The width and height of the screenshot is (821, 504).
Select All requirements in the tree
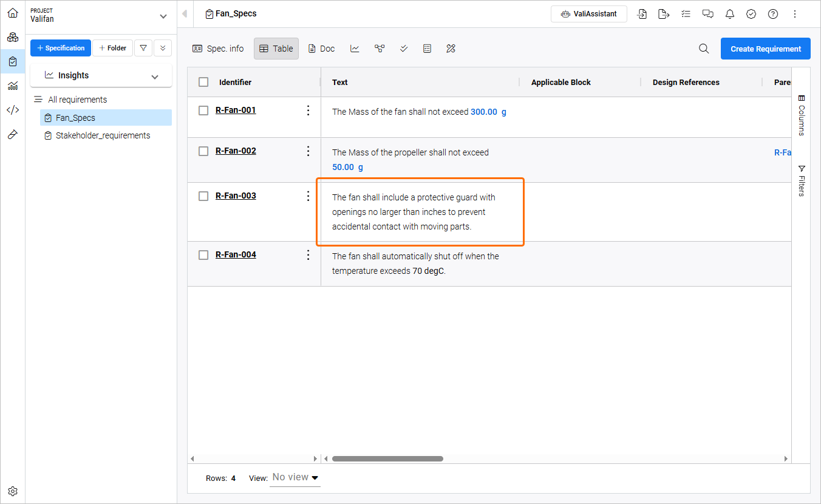(78, 100)
